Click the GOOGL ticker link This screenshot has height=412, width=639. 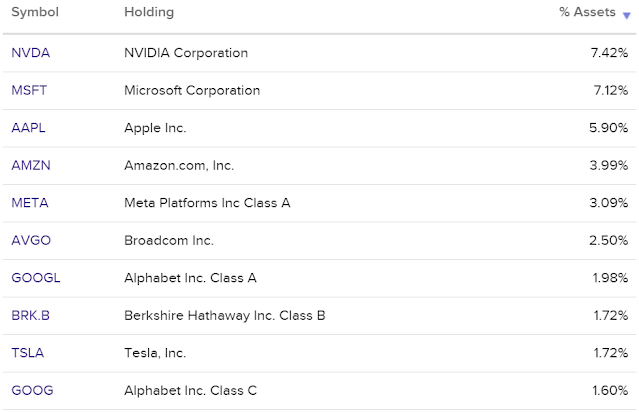[x=33, y=278]
